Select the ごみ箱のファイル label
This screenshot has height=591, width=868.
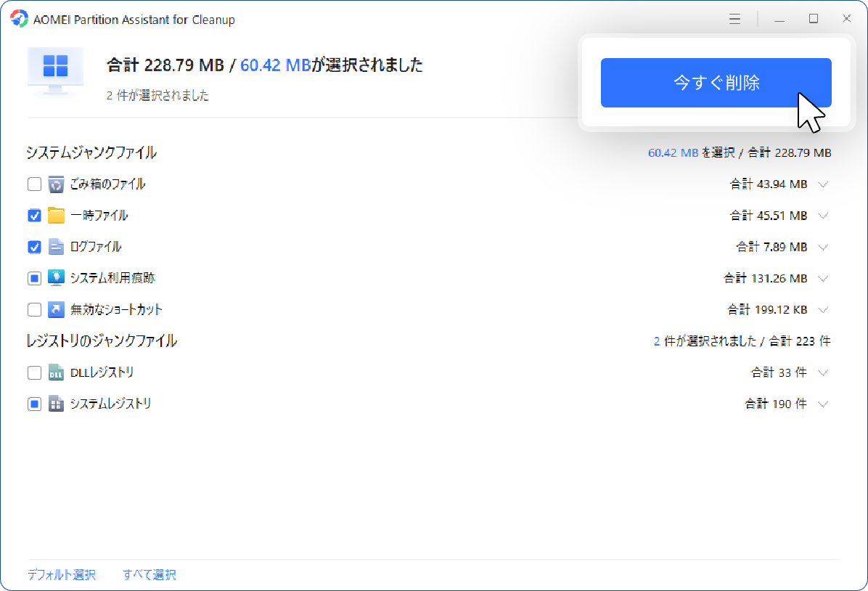pos(107,184)
